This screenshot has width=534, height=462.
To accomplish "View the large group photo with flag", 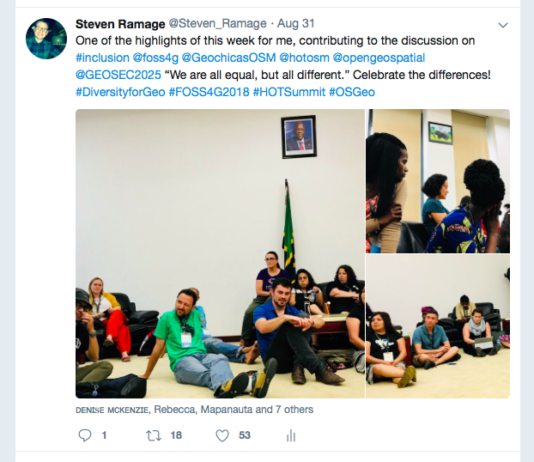I will (220, 254).
